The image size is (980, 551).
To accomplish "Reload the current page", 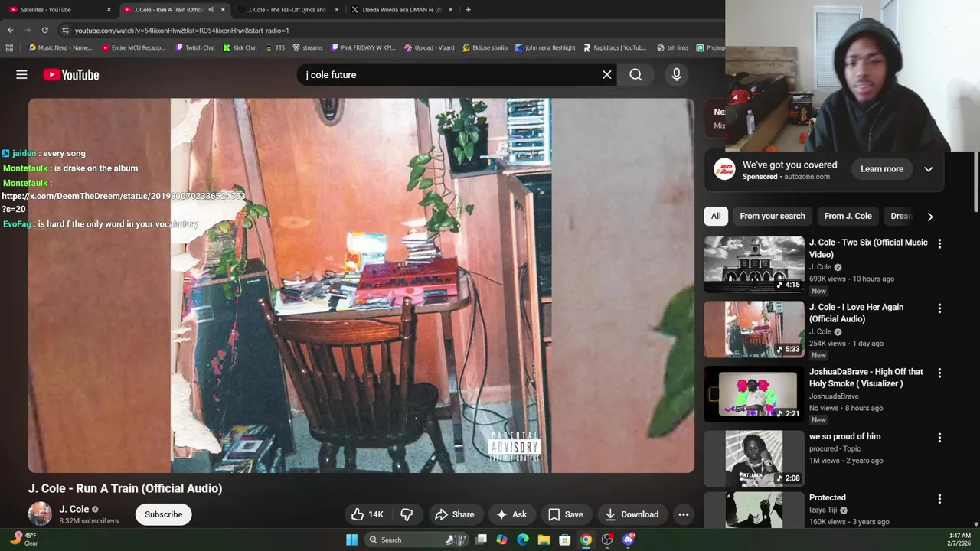I will 45,30.
